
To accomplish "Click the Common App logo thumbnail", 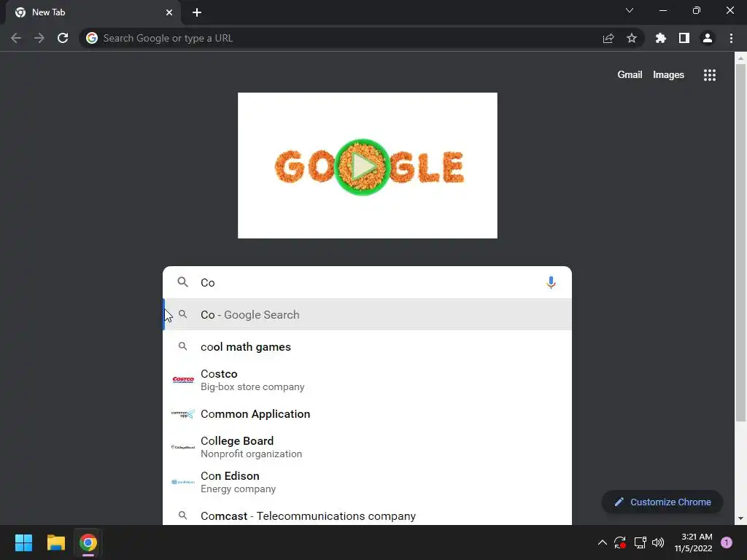I will pos(183,414).
